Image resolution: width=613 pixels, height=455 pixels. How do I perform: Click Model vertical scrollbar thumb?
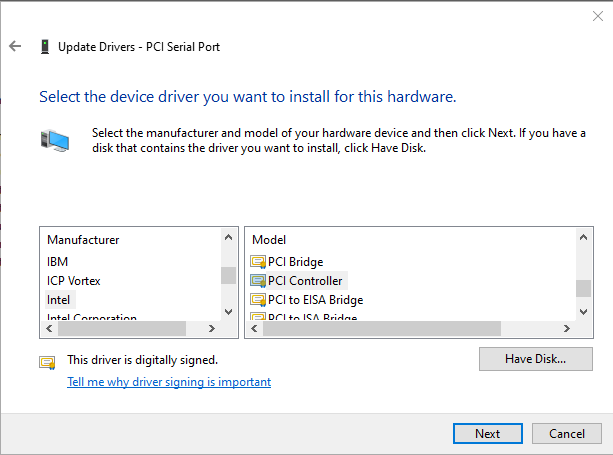click(583, 288)
